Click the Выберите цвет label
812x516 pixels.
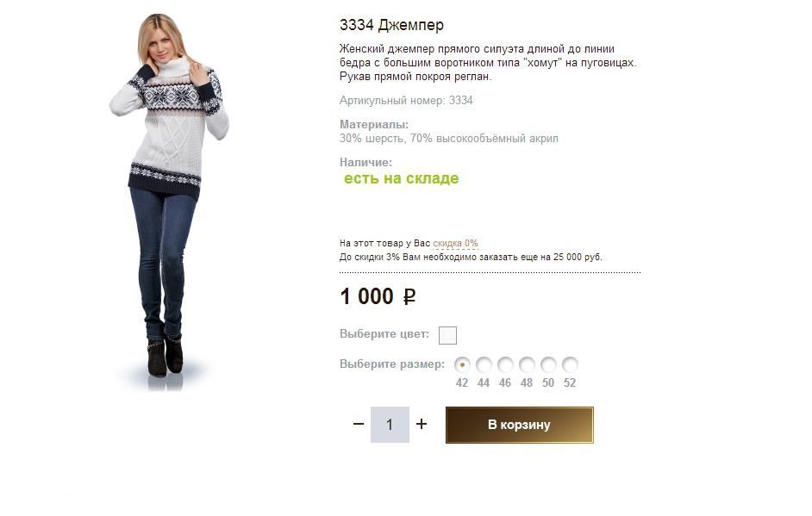click(384, 334)
